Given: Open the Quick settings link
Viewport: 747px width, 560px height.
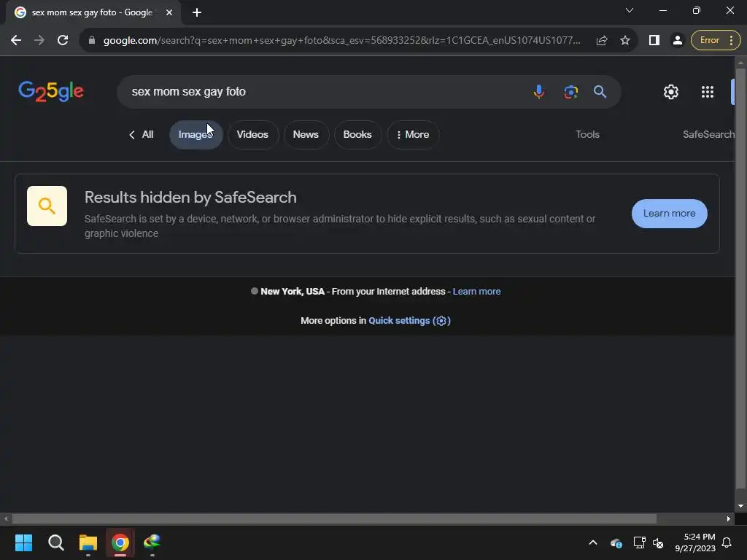Looking at the screenshot, I should click(x=409, y=321).
